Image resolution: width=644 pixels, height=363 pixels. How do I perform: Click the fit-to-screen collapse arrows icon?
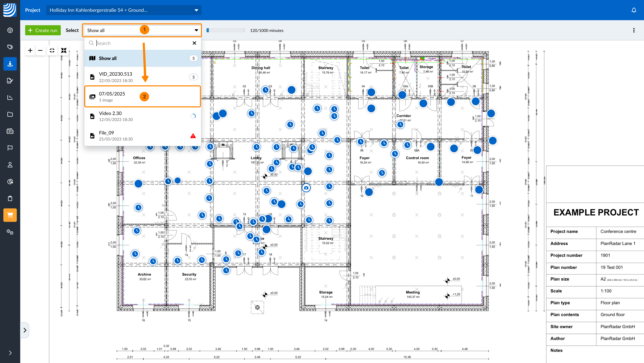pyautogui.click(x=64, y=51)
